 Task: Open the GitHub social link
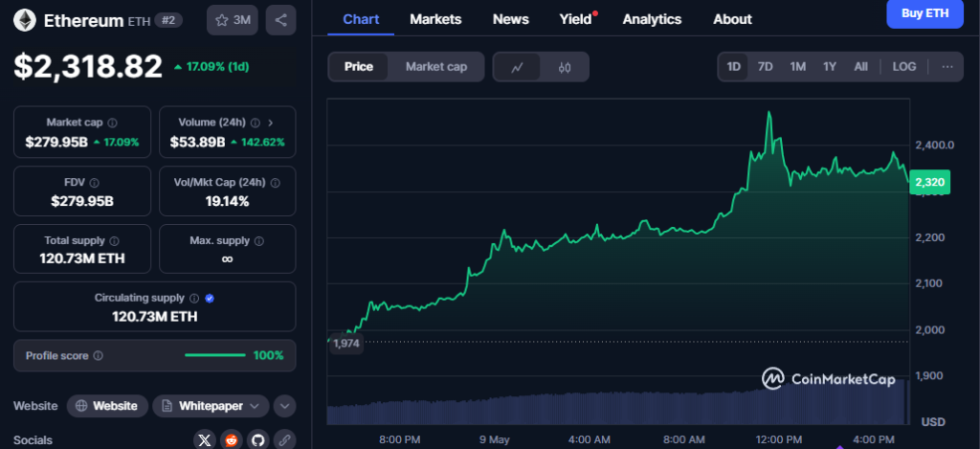258,440
